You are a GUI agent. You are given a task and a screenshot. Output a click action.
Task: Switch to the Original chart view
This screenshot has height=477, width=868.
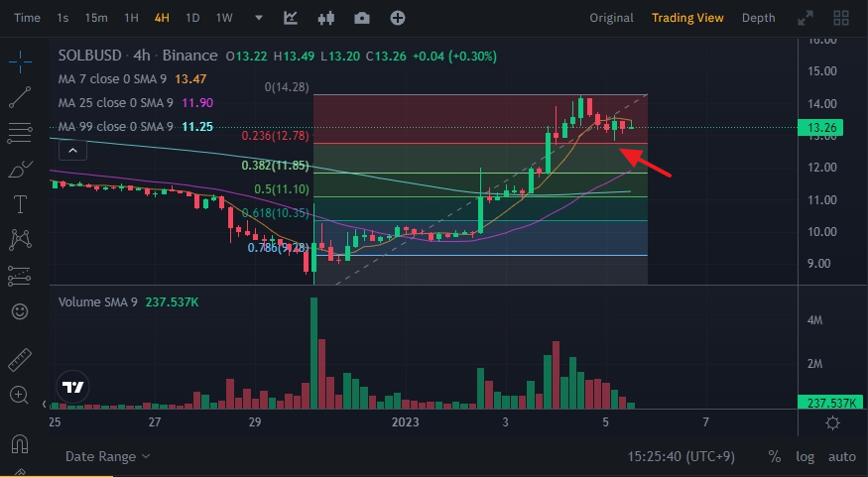click(611, 18)
